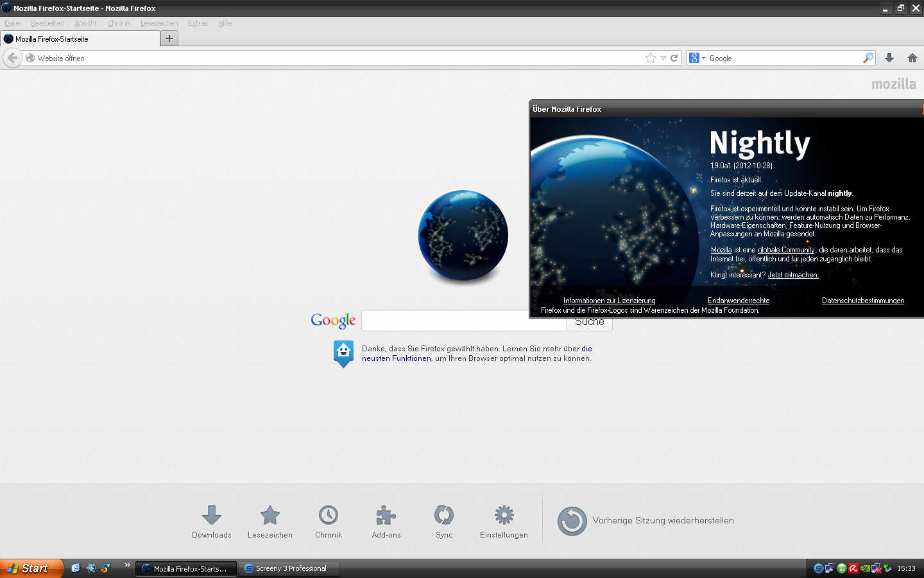
Task: Open the URL history dropdown arrow
Action: pyautogui.click(x=663, y=58)
